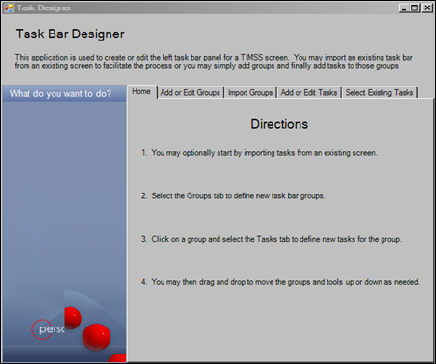436x364 pixels.
Task: Open the Select Existing Tasks tab
Action: (x=380, y=93)
